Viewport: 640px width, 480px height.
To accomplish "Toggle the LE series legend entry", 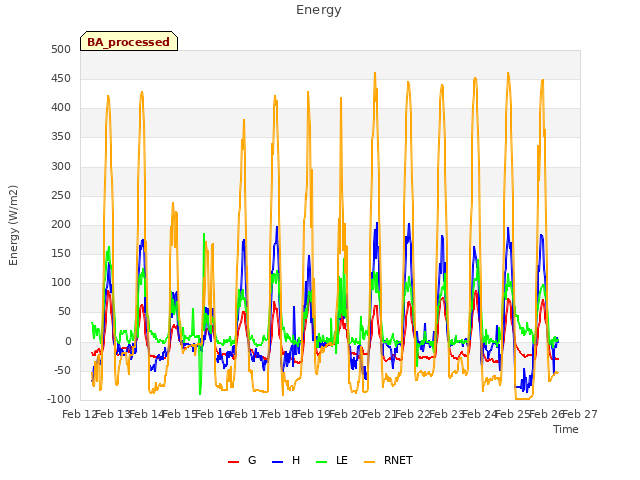I will tap(332, 460).
